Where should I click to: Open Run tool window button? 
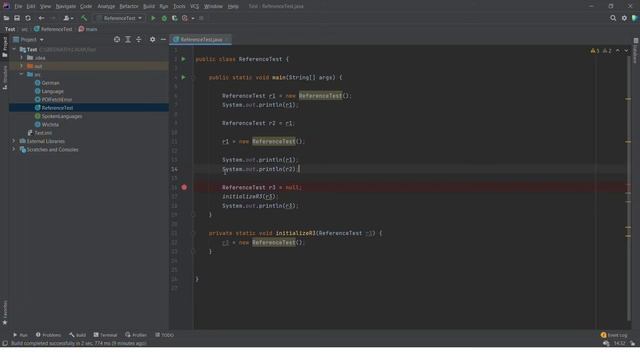(x=20, y=335)
